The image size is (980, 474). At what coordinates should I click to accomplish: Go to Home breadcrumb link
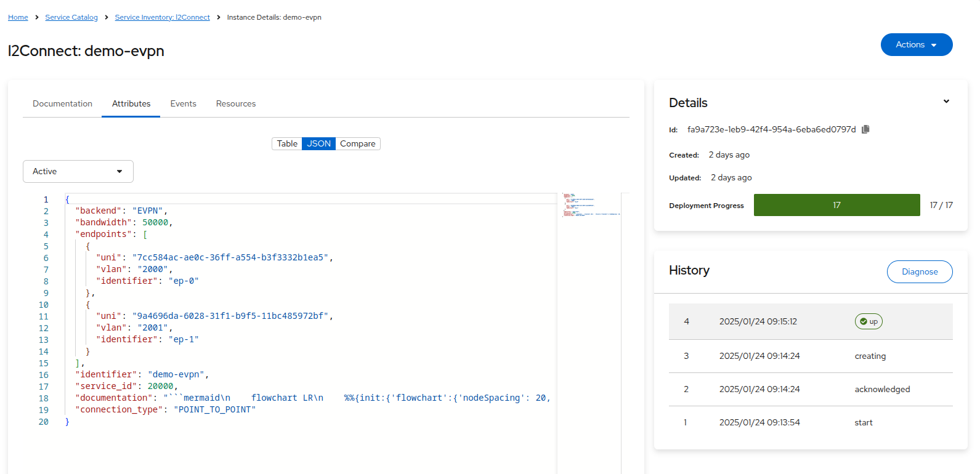[x=18, y=17]
